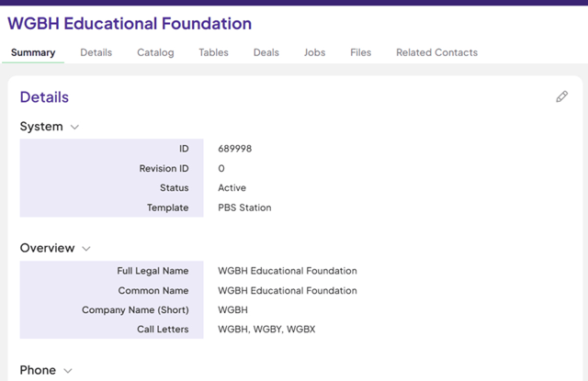The height and width of the screenshot is (381, 588).
Task: Open the Related Contacts tab
Action: click(x=437, y=52)
